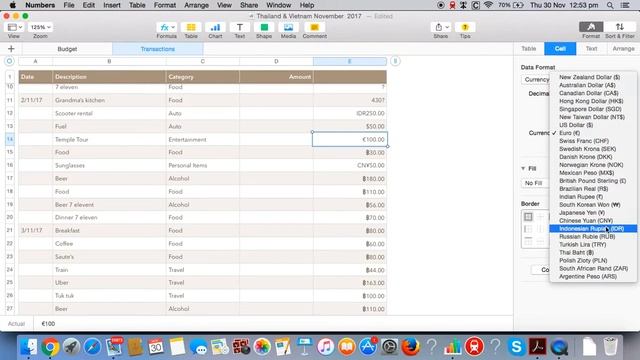Image resolution: width=640 pixels, height=360 pixels.
Task: Choose New Zealand Dollar currency
Action: tap(593, 77)
